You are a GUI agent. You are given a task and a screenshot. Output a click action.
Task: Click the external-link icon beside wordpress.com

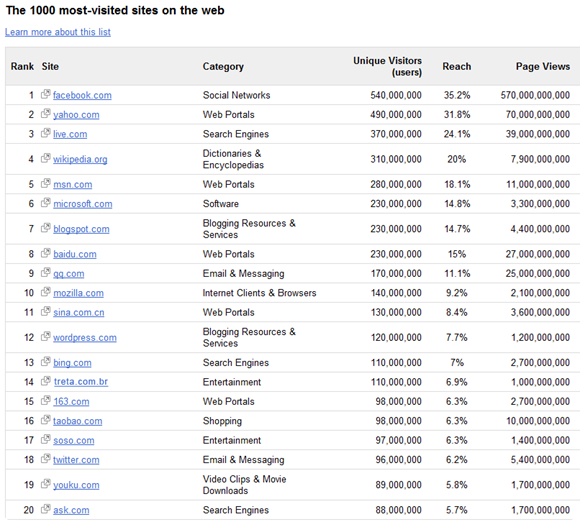click(x=45, y=337)
